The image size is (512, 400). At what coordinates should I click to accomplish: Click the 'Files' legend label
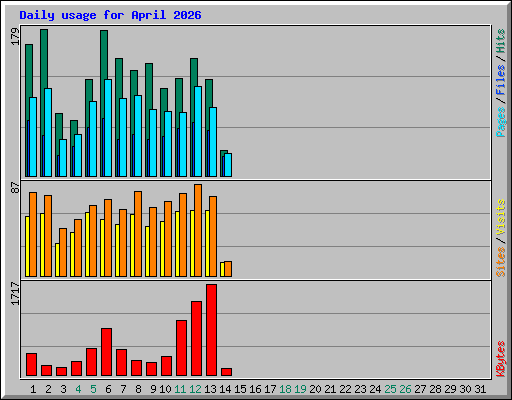tap(501, 79)
